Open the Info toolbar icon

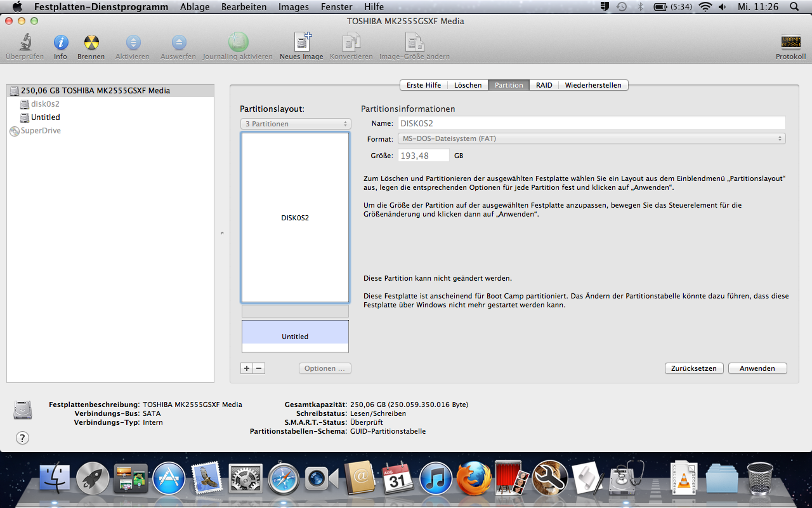tap(60, 43)
